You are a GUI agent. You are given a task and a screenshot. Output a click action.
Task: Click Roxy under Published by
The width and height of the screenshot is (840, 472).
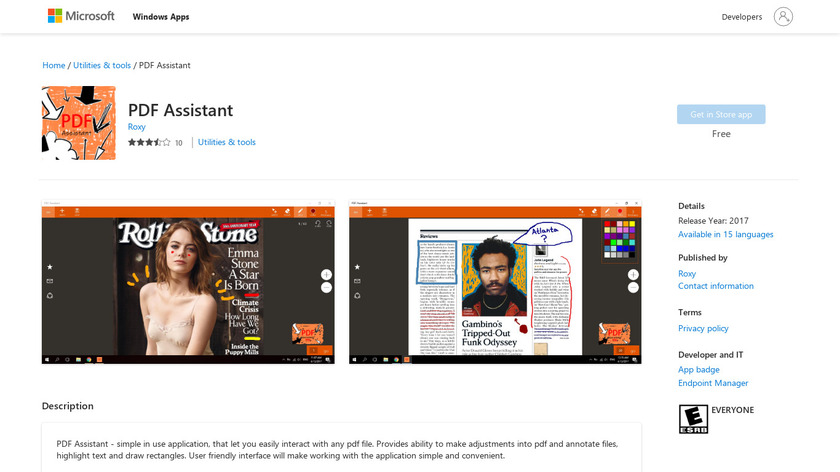687,274
